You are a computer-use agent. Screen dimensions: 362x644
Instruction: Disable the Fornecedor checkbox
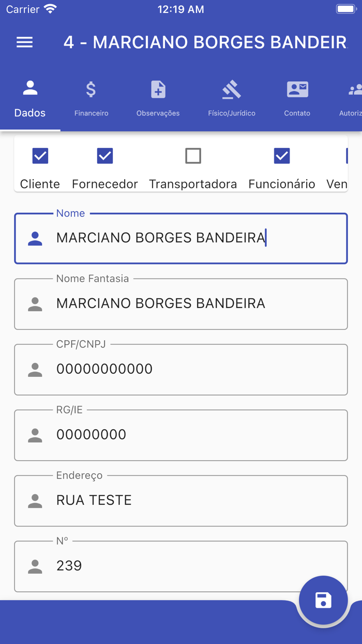pos(104,156)
